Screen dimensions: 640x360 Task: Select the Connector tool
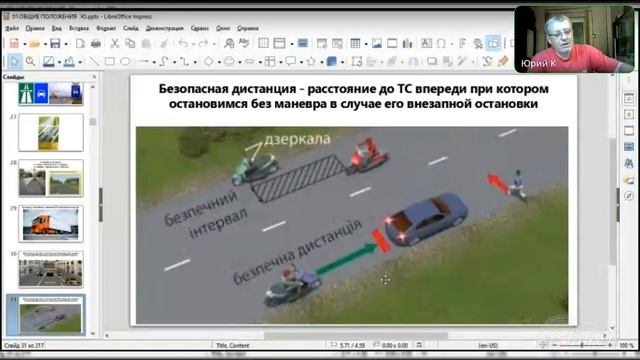pos(184,62)
